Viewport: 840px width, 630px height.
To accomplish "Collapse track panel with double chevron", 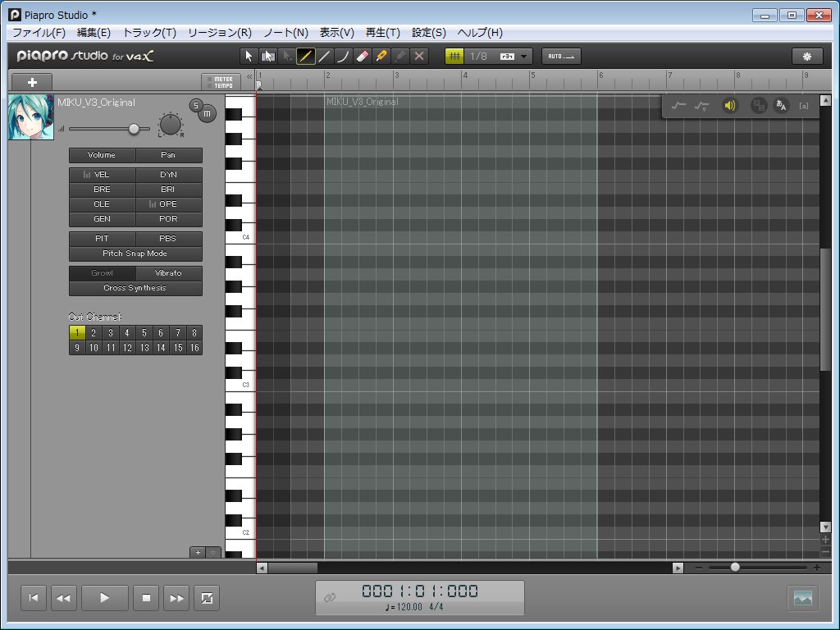I will pyautogui.click(x=249, y=76).
